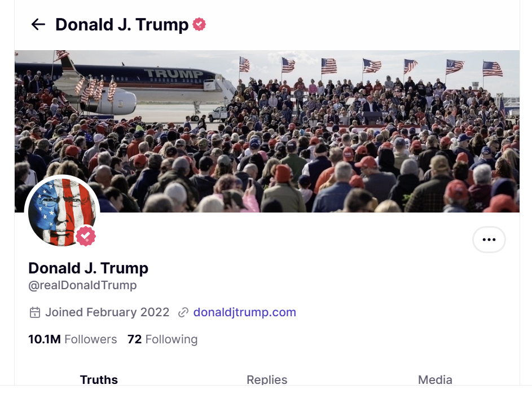
Task: Click the 10.1M follower count number
Action: click(x=44, y=339)
